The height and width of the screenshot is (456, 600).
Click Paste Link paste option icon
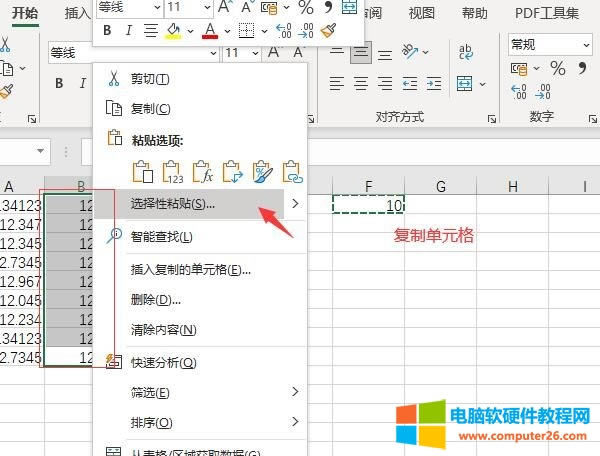pos(292,172)
